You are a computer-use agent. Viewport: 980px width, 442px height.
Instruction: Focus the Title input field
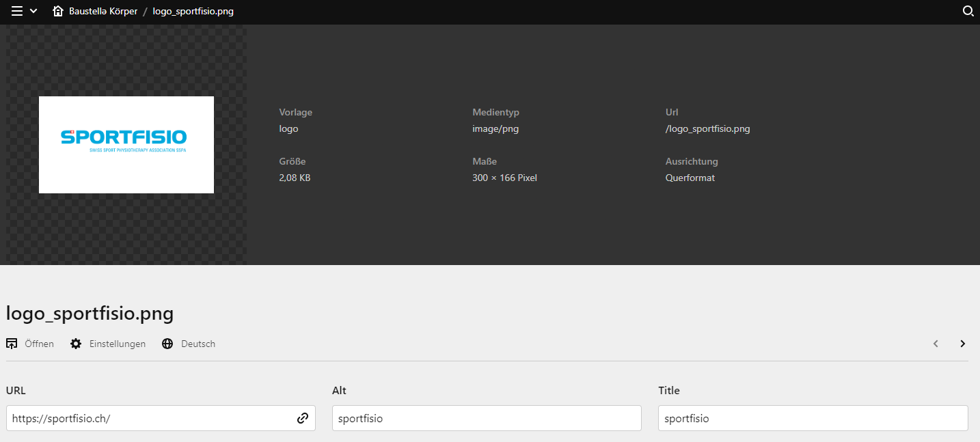tap(813, 418)
